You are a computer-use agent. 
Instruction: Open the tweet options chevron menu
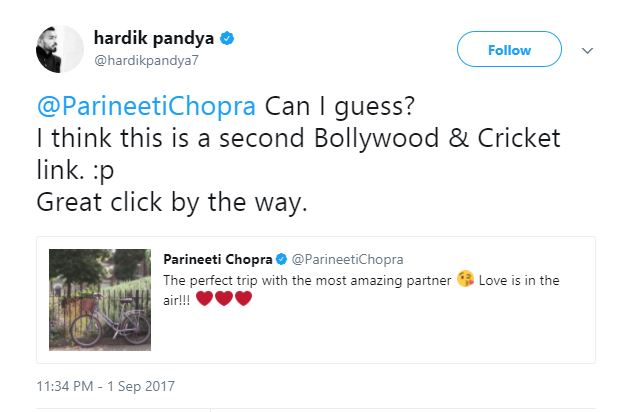[x=588, y=50]
